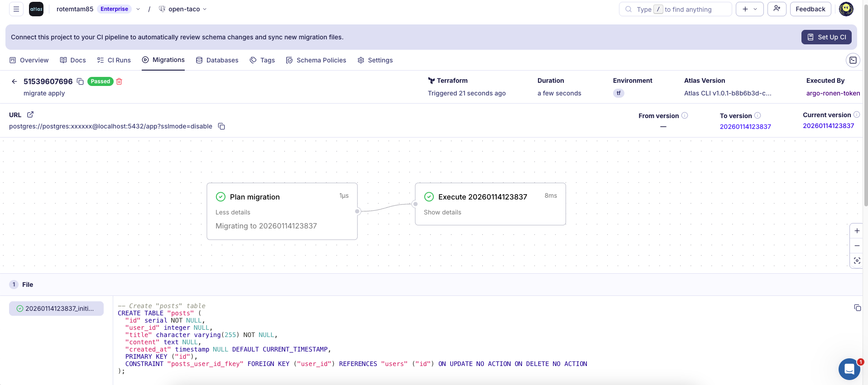Image resolution: width=868 pixels, height=385 pixels.
Task: Fit the graph view to screen
Action: [x=857, y=261]
